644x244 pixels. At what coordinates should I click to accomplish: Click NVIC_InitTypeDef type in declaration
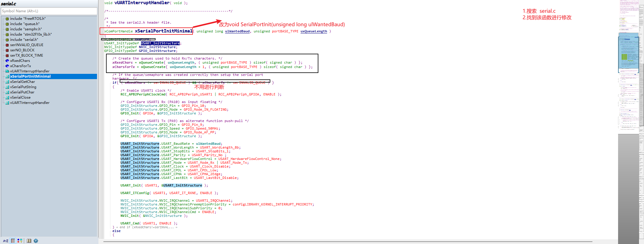pyautogui.click(x=121, y=47)
